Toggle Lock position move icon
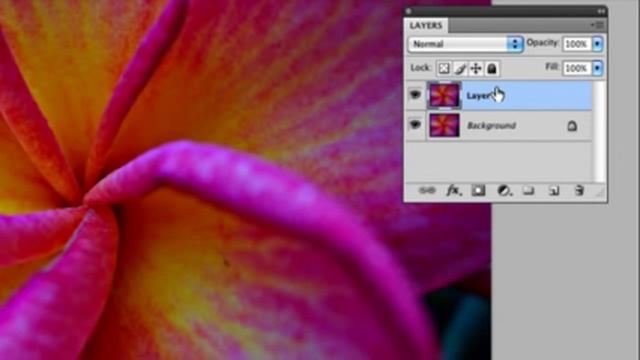 (476, 69)
